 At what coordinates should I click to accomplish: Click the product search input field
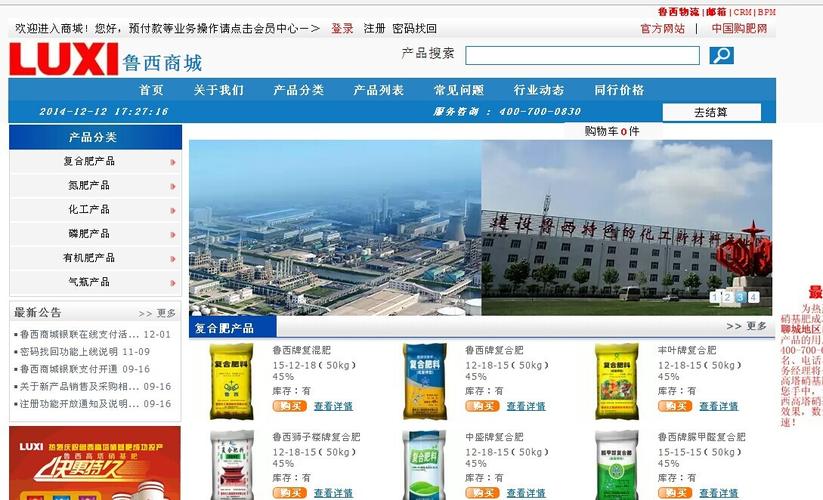582,56
